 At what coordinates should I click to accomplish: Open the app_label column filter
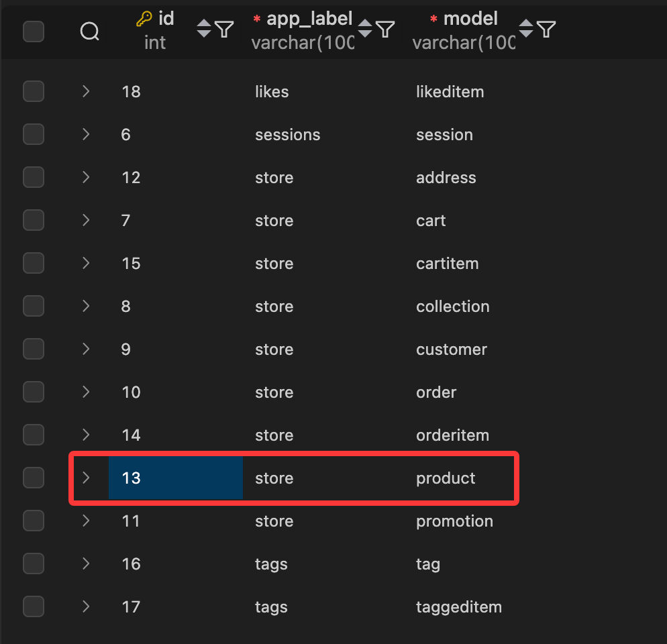coord(385,30)
